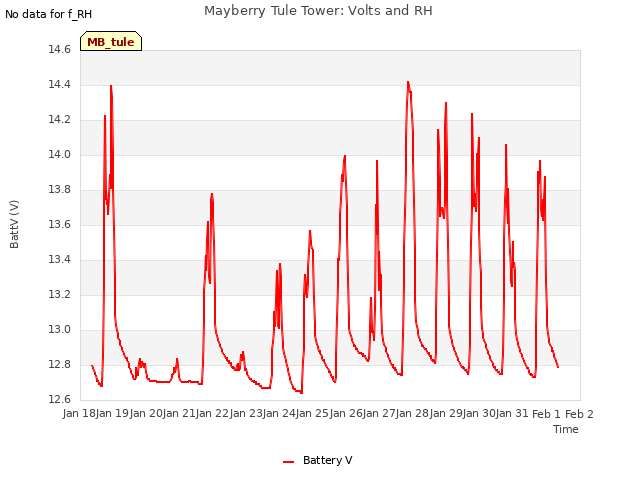The image size is (640, 480).
Task: Click the 13.4 y-axis tick label
Action: (x=60, y=260)
